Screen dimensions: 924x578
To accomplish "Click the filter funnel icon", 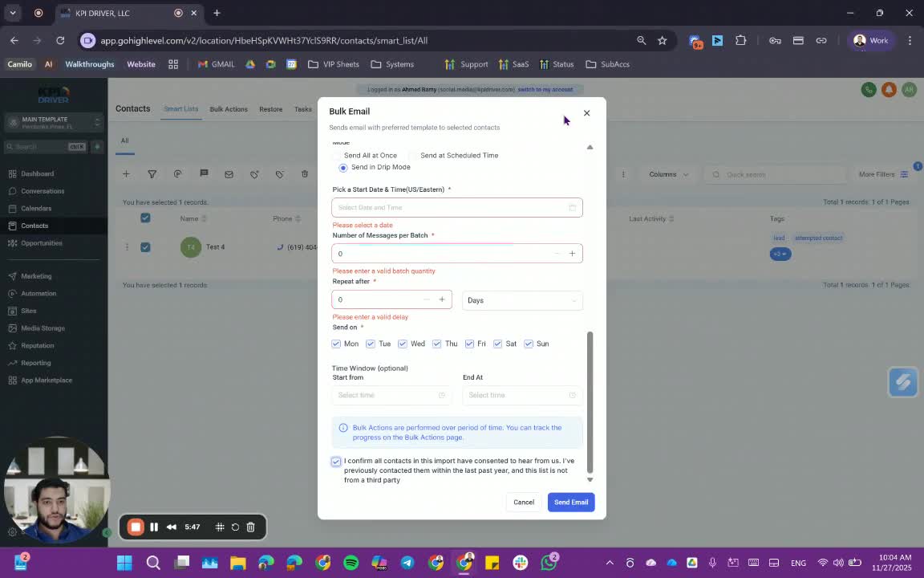I will click(152, 174).
